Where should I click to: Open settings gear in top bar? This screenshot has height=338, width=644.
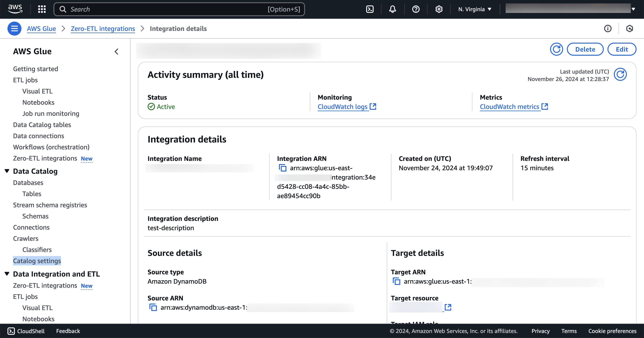tap(439, 9)
